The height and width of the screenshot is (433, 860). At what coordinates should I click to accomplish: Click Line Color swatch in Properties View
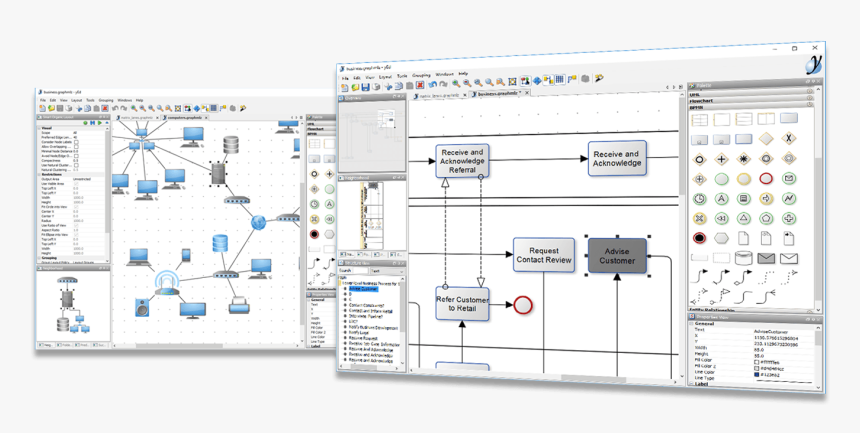(757, 375)
